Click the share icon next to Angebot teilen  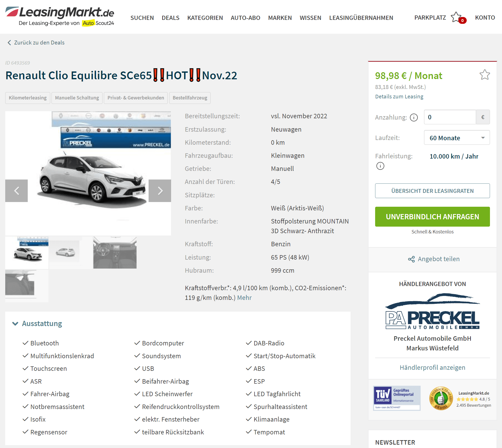[411, 259]
